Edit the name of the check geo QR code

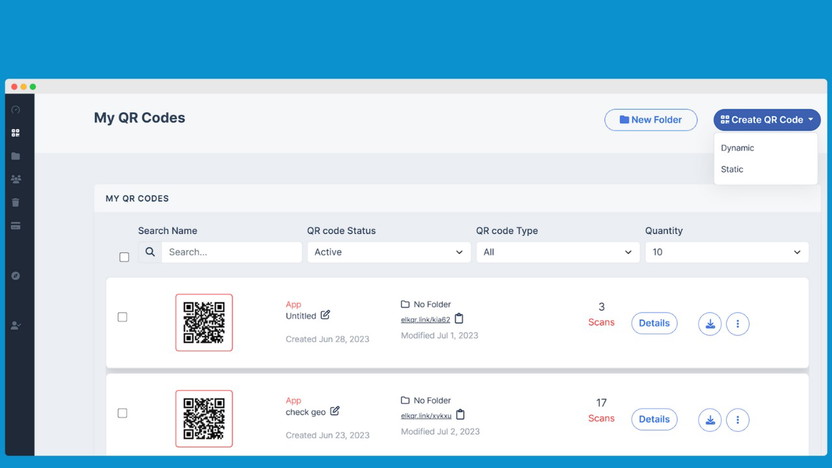[334, 411]
